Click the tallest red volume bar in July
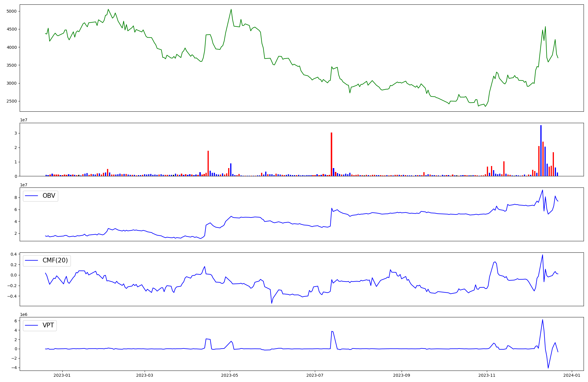The height and width of the screenshot is (382, 588). click(x=331, y=154)
